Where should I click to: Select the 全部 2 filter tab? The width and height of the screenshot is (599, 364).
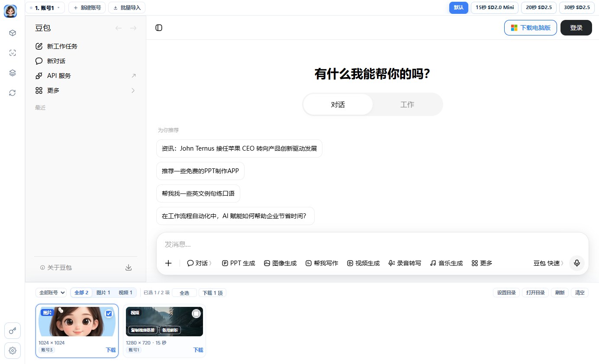click(x=81, y=293)
